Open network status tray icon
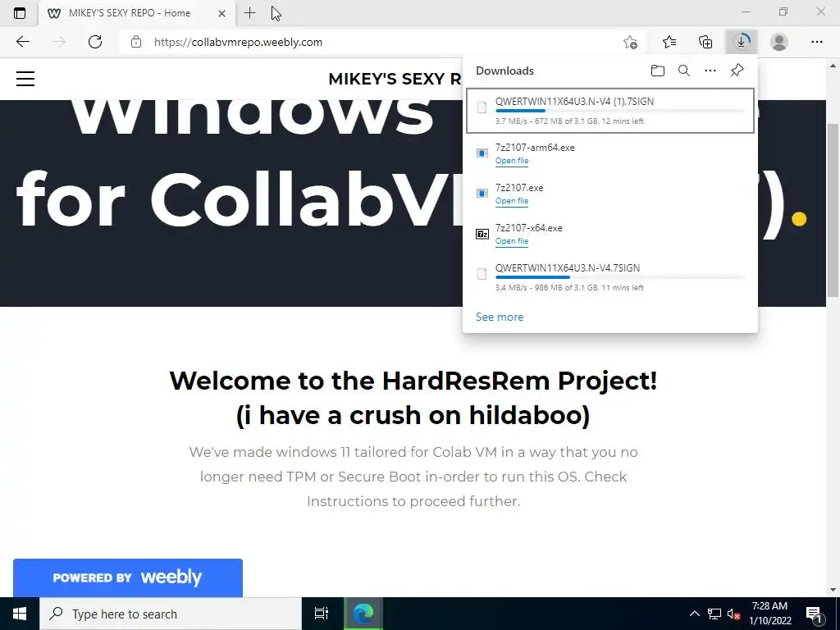840x630 pixels. point(714,614)
